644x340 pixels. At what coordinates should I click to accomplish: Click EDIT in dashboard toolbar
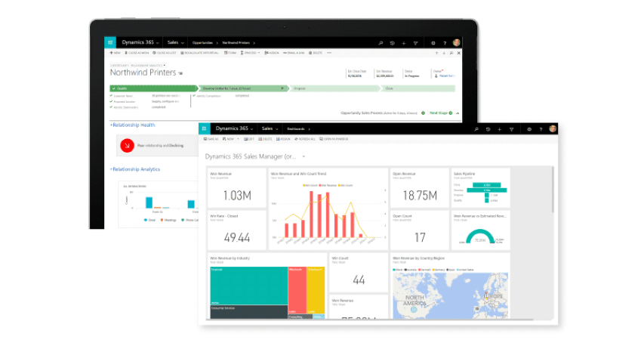(x=249, y=139)
